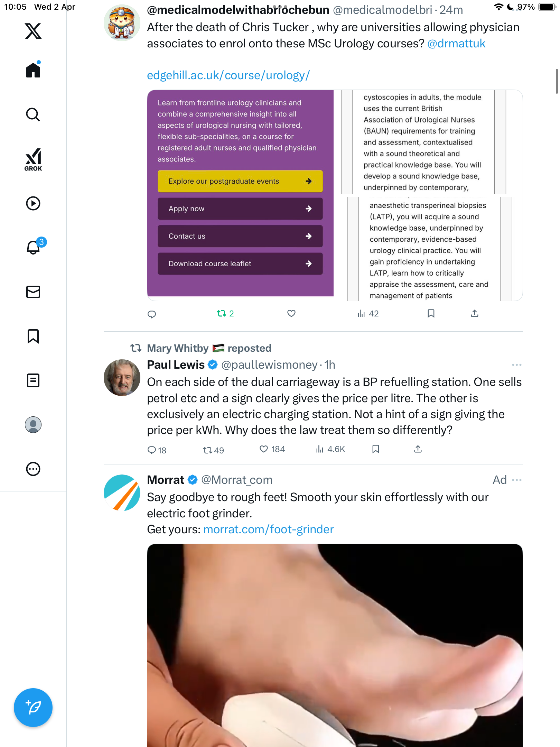560x747 pixels.
Task: Click the timeline scrollbar indicator
Action: pos(557,81)
